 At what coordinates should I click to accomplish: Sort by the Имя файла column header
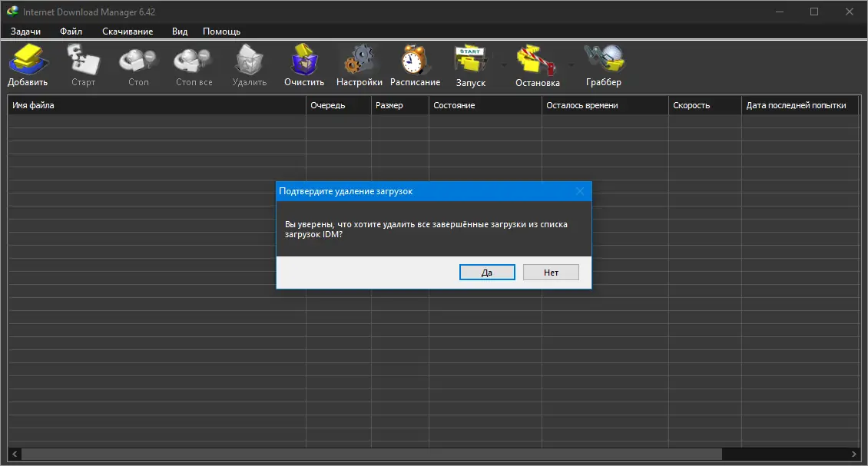(x=157, y=105)
